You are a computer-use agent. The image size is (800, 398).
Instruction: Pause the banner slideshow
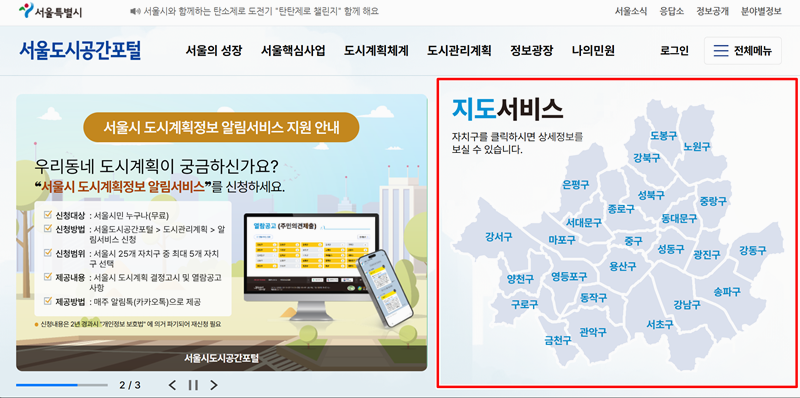point(193,385)
